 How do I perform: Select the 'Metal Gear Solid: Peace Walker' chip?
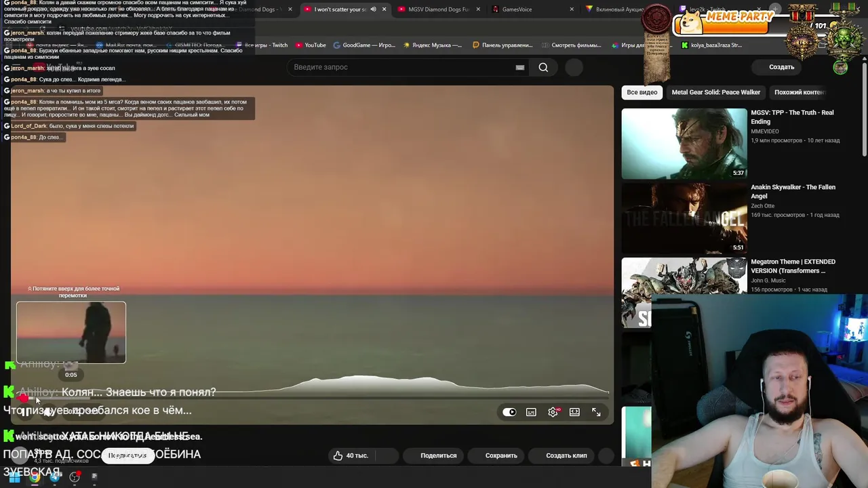[x=715, y=92]
